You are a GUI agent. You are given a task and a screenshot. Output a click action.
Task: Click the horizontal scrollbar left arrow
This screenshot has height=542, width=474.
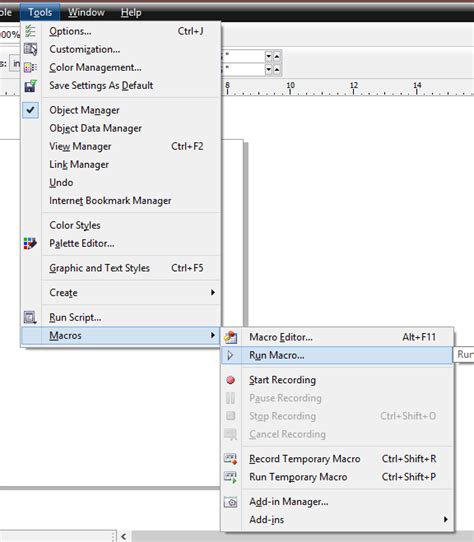click(124, 536)
